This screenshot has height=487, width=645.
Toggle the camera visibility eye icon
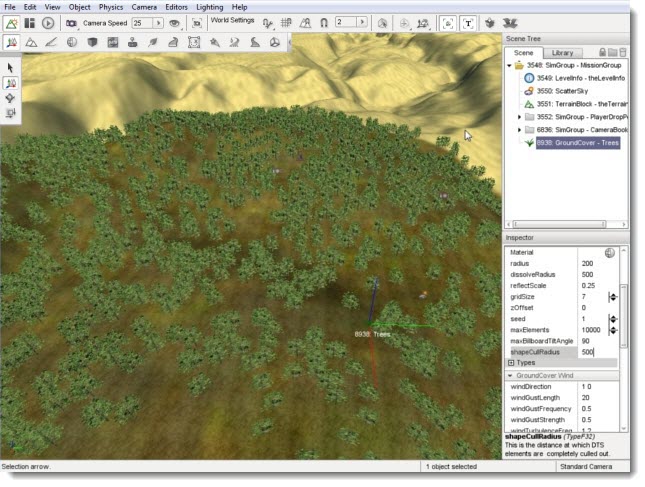tap(174, 22)
